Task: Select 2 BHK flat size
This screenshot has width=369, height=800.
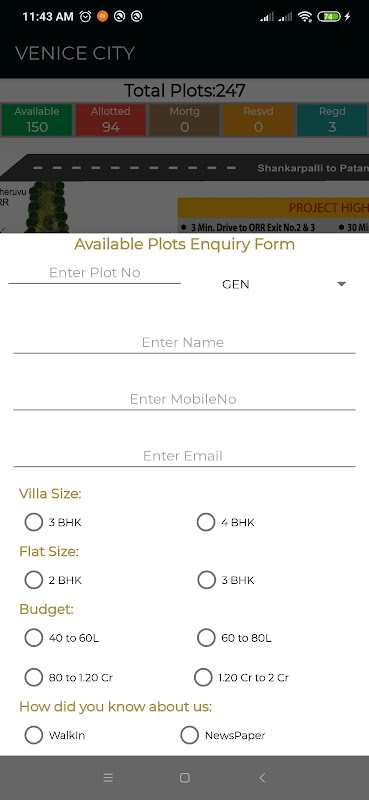Action: pyautogui.click(x=53, y=580)
